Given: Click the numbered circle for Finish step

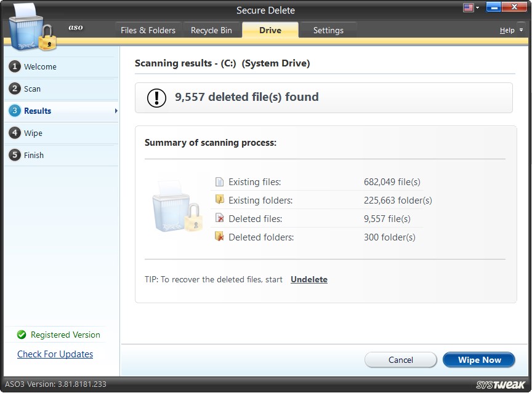Looking at the screenshot, I should 15,155.
